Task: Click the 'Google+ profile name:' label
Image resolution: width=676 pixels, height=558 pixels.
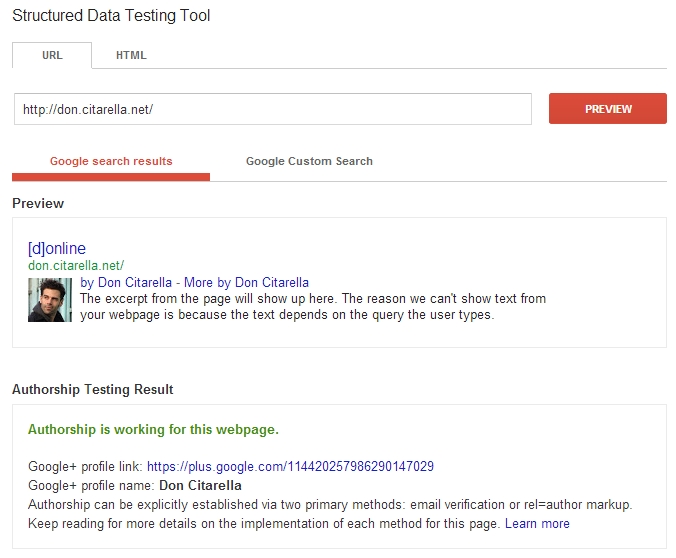Action: pyautogui.click(x=91, y=486)
